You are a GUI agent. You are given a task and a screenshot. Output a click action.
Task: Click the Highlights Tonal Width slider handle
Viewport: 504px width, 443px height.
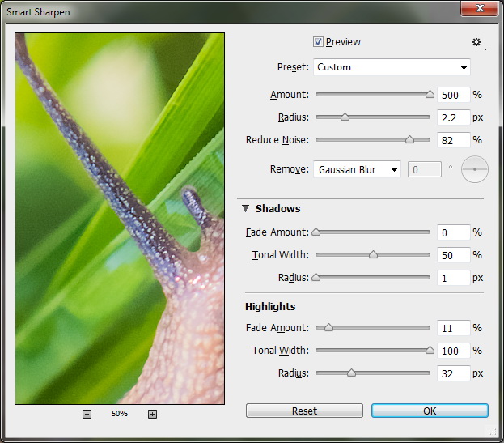(430, 351)
